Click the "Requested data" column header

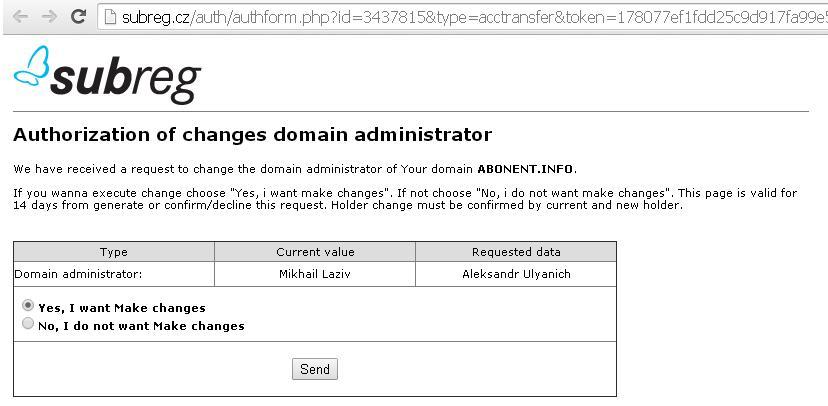[516, 252]
